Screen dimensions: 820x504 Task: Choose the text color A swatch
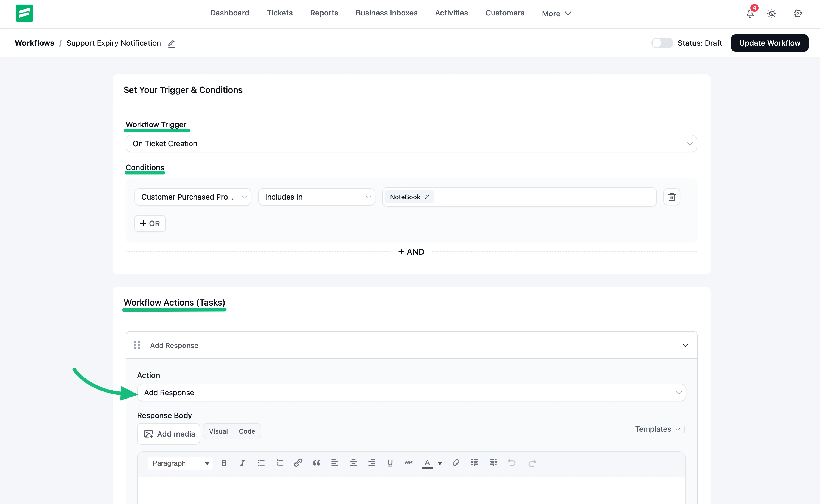427,463
